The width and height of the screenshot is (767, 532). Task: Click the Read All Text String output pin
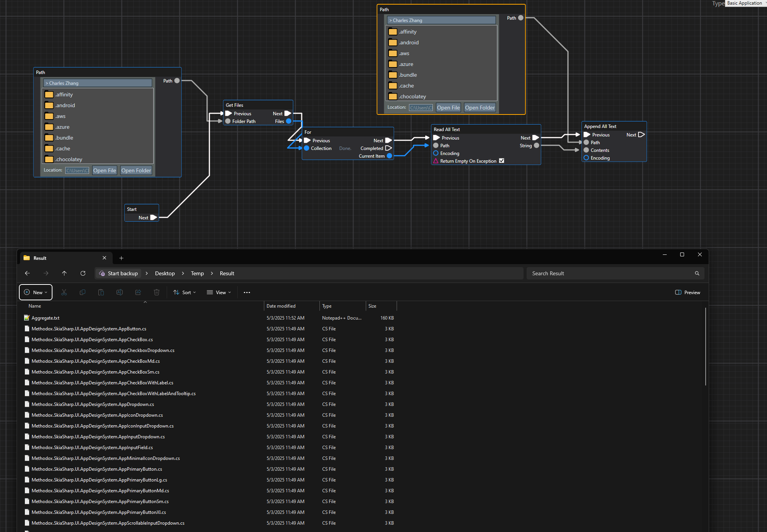tap(536, 145)
